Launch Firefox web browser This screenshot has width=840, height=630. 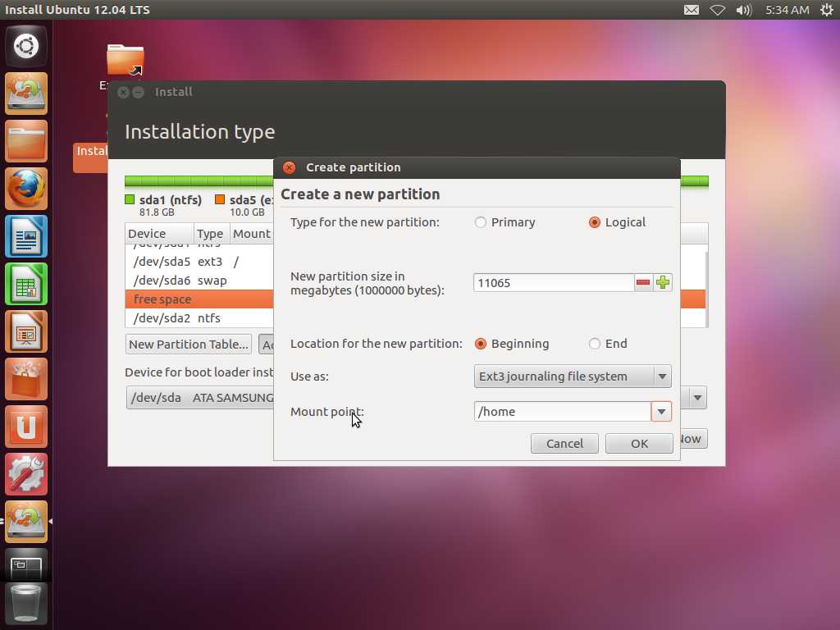pos(25,189)
